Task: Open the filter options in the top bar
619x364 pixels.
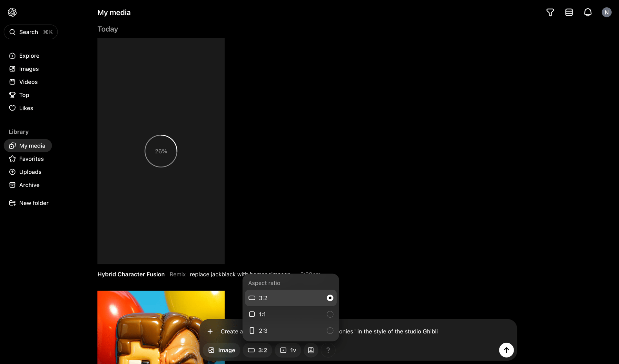Action: point(550,12)
